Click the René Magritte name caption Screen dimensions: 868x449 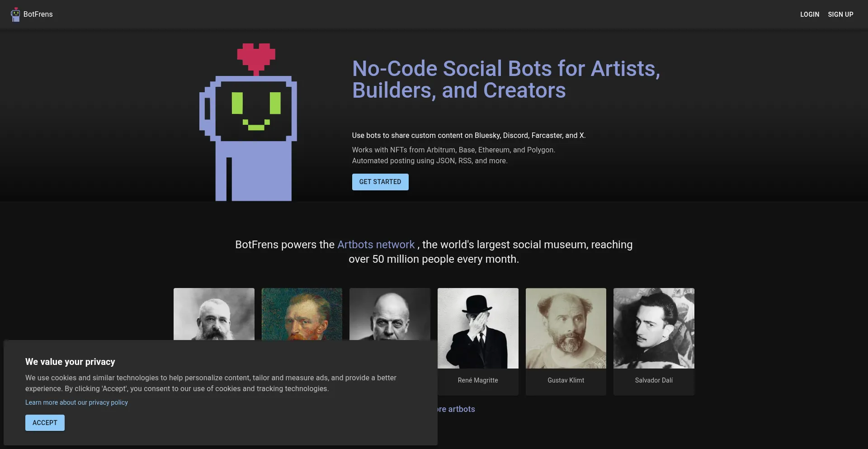(477, 380)
